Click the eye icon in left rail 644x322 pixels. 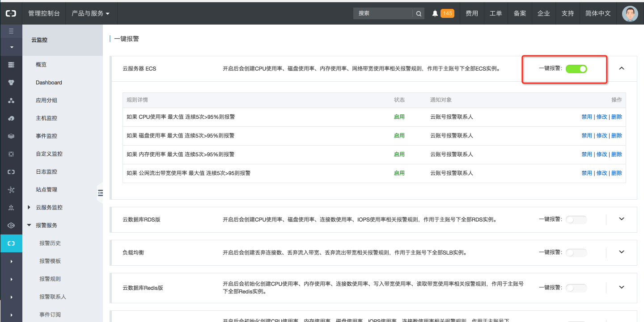click(11, 226)
